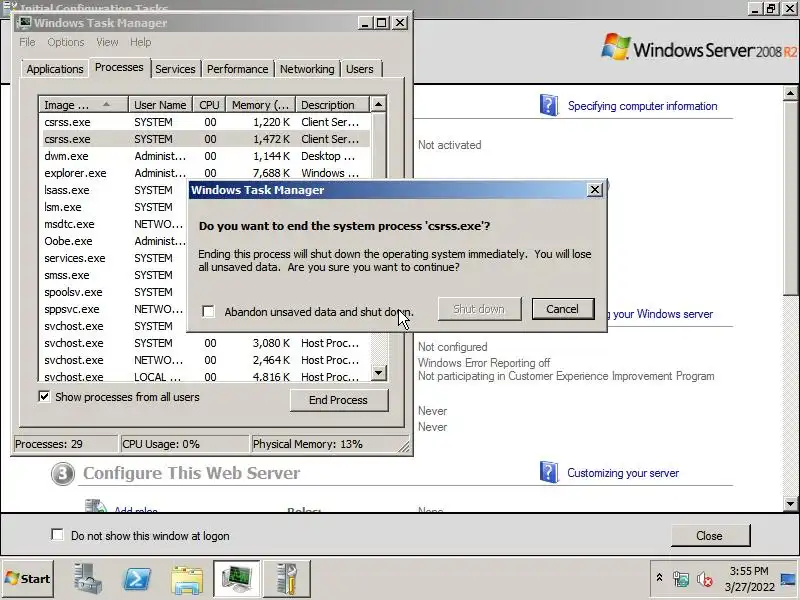Sort by Description column header
The image size is (800, 600).
[332, 105]
